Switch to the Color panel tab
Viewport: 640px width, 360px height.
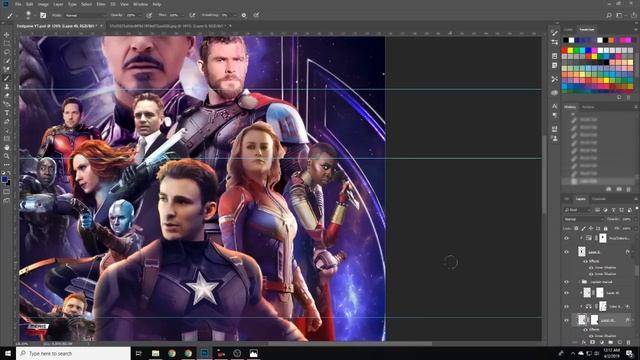[x=568, y=30]
